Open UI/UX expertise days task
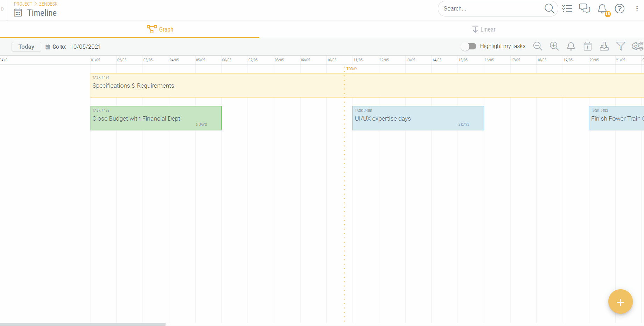The image size is (644, 326). [418, 118]
